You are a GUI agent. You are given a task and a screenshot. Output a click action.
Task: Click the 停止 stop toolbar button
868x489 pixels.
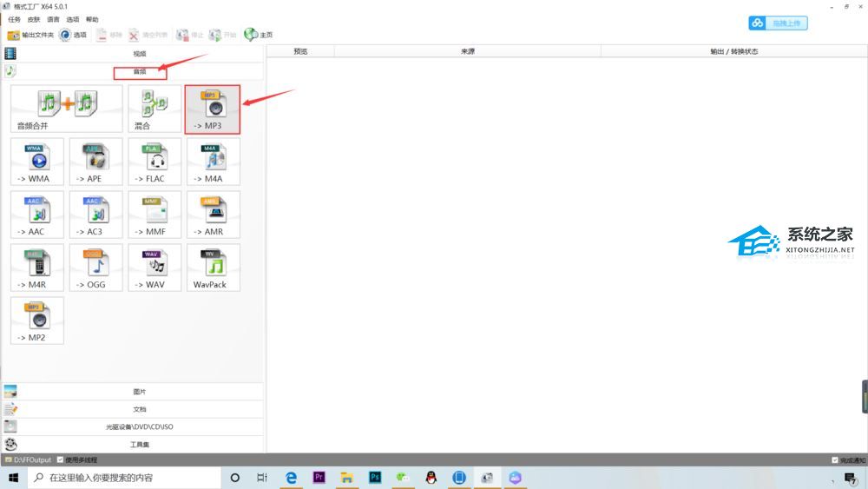click(190, 35)
